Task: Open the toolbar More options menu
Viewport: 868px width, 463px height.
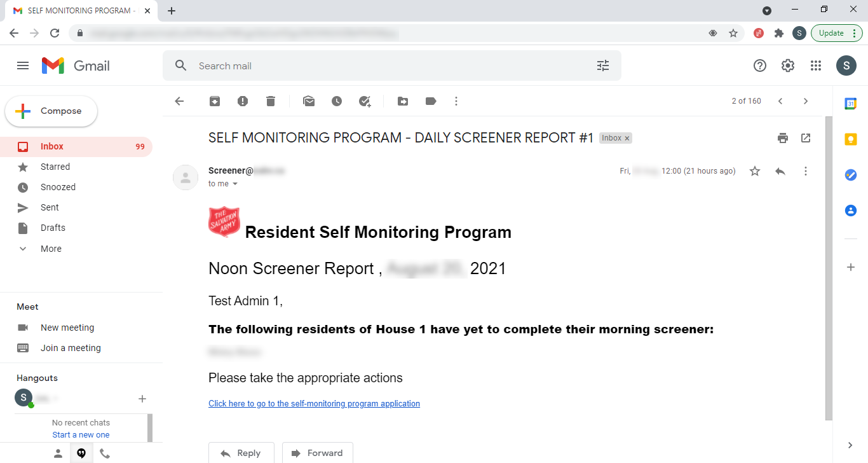Action: coord(456,101)
